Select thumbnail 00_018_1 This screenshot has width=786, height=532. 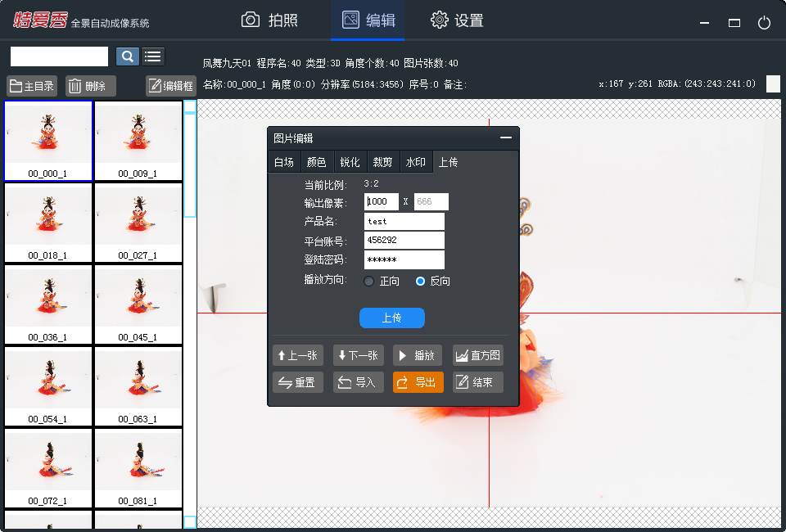pos(48,223)
